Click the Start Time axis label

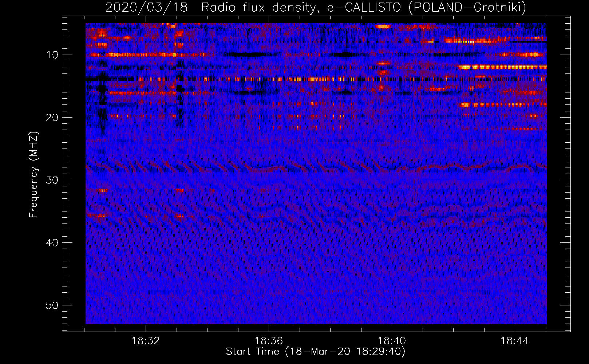click(316, 352)
